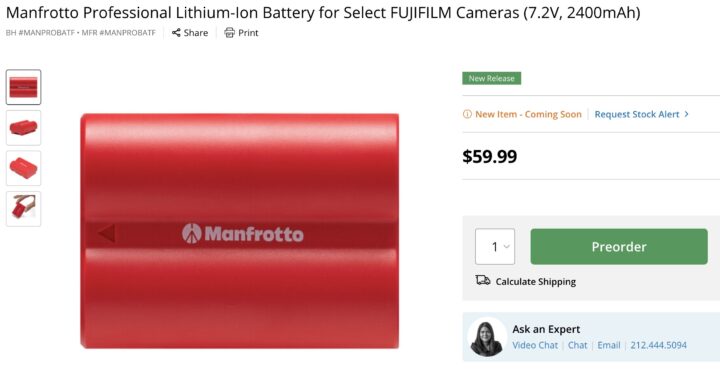This screenshot has height=385, width=720.
Task: View the second angled battery thumbnail
Action: [23, 128]
